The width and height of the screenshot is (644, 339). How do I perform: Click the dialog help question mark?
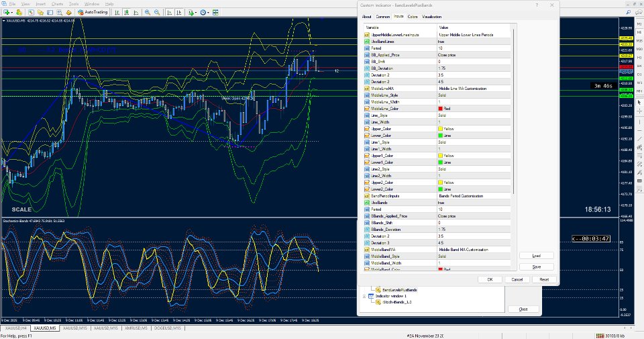(536, 5)
